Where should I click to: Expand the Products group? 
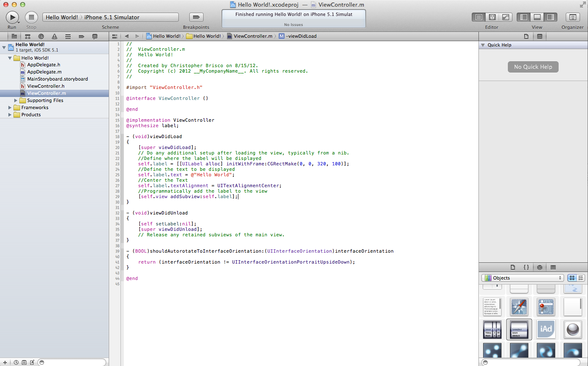click(x=10, y=115)
